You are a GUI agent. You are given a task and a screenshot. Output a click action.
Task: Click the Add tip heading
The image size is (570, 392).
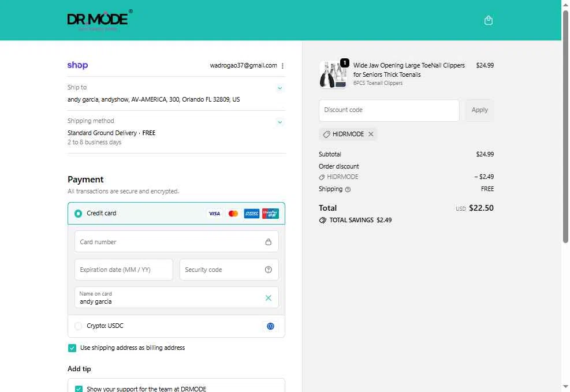79,369
